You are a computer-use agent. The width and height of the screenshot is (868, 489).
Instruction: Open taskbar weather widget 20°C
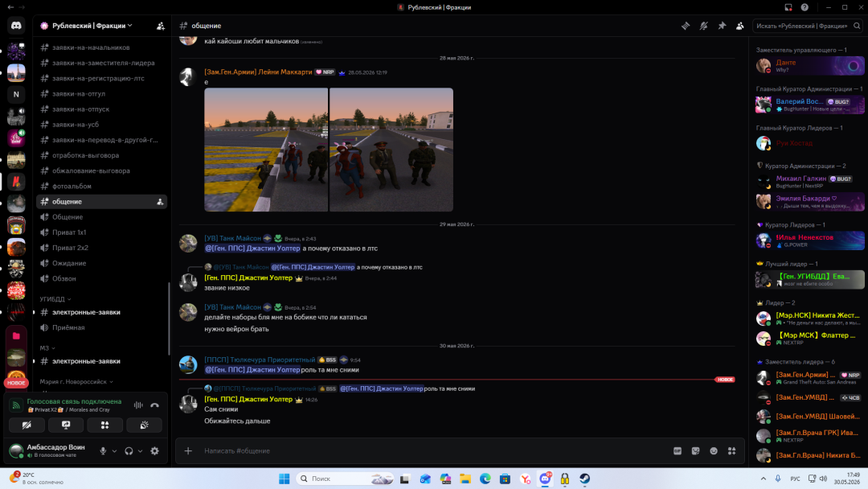point(36,479)
